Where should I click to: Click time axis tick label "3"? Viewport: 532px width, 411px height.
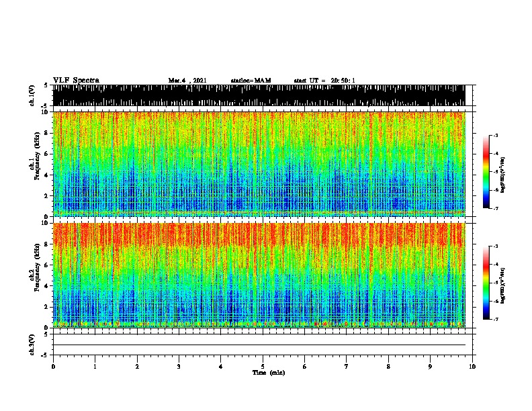point(179,366)
